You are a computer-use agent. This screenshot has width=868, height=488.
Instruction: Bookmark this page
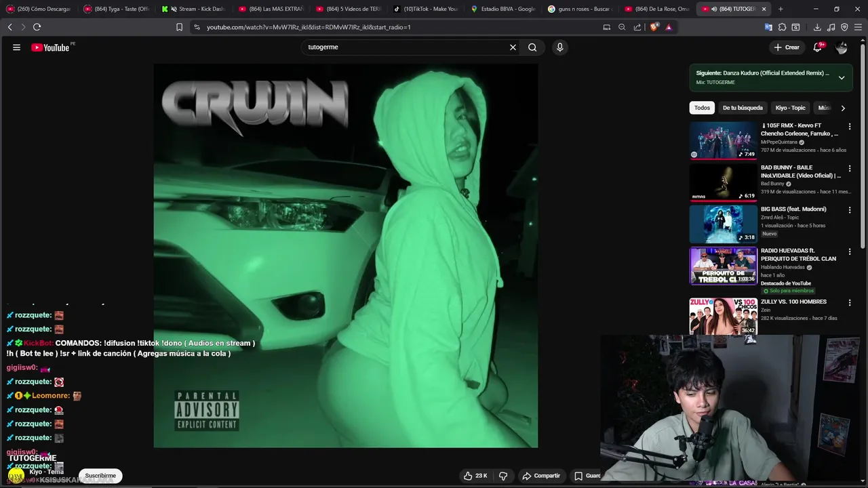pyautogui.click(x=179, y=27)
